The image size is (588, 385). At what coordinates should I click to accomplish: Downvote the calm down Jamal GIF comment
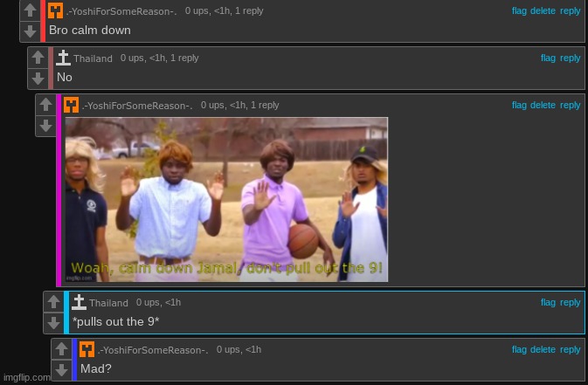[x=45, y=126]
